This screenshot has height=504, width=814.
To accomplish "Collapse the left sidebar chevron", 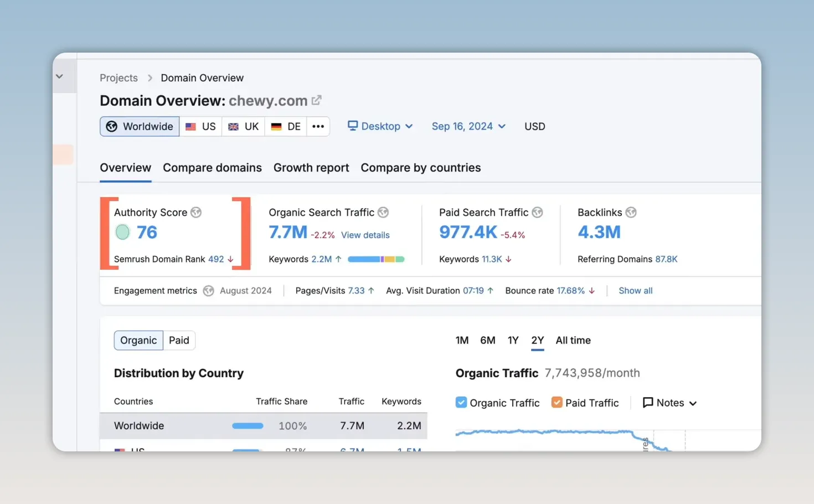I will tap(60, 76).
